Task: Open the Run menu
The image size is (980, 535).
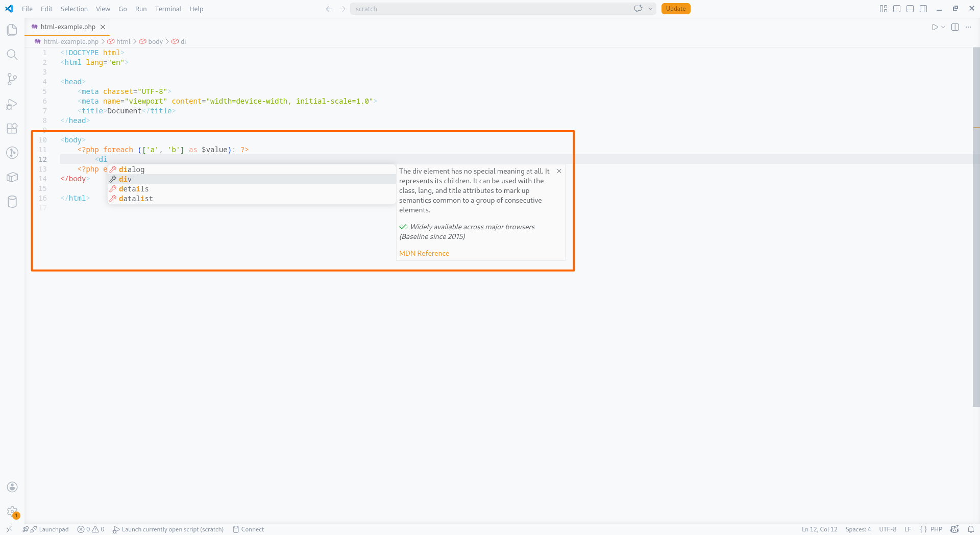Action: pyautogui.click(x=141, y=9)
